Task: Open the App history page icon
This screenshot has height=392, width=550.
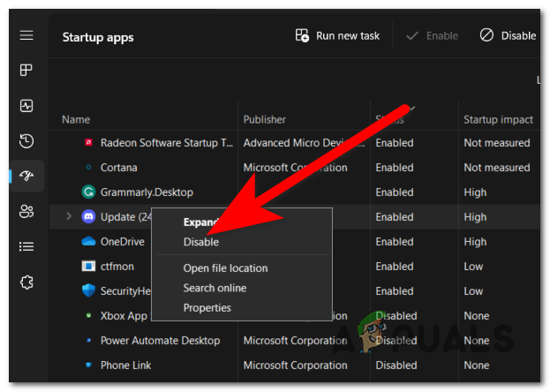Action: pos(26,141)
